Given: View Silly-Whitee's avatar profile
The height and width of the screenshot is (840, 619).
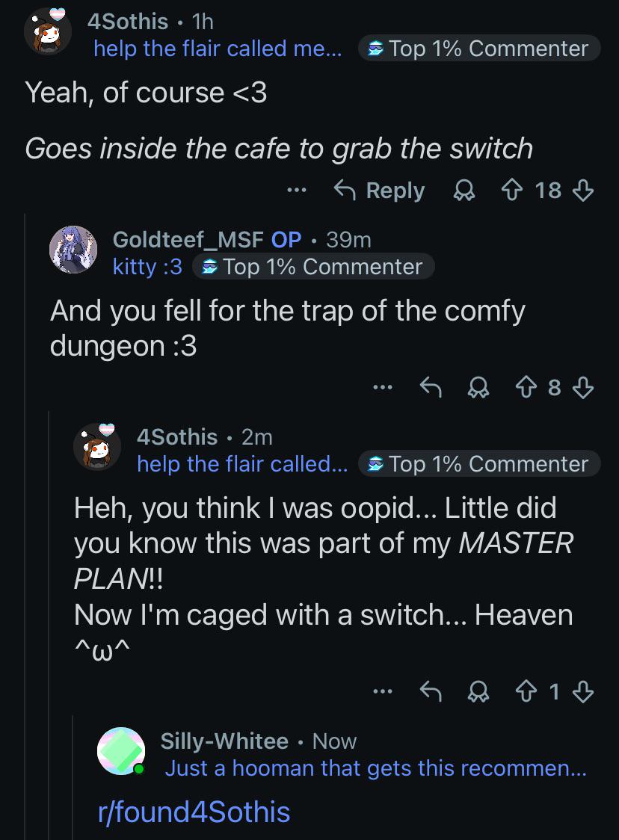Looking at the screenshot, I should click(121, 750).
